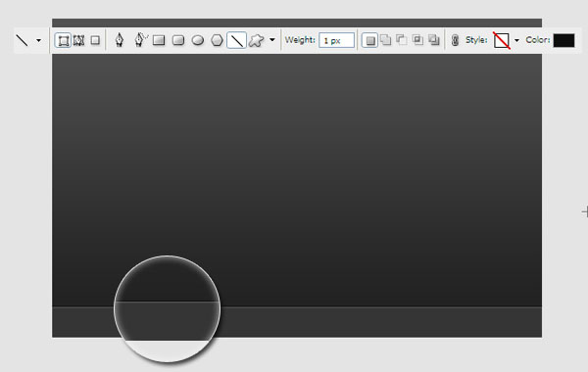This screenshot has height=372, width=588.
Task: Open the Style picker dropdown arrow
Action: point(516,40)
